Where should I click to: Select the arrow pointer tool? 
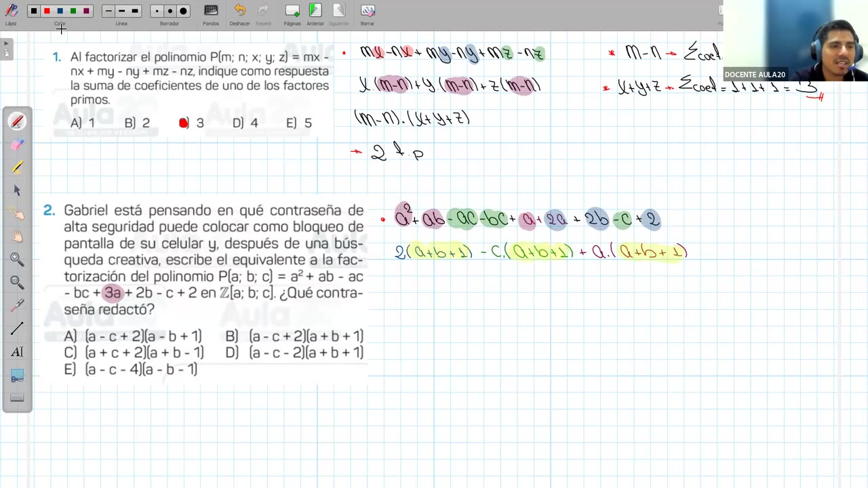coord(17,190)
